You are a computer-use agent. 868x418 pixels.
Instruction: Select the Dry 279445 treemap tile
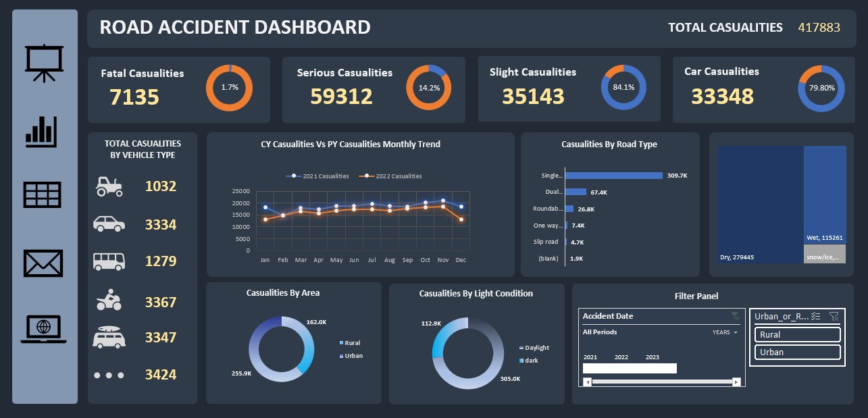point(761,204)
